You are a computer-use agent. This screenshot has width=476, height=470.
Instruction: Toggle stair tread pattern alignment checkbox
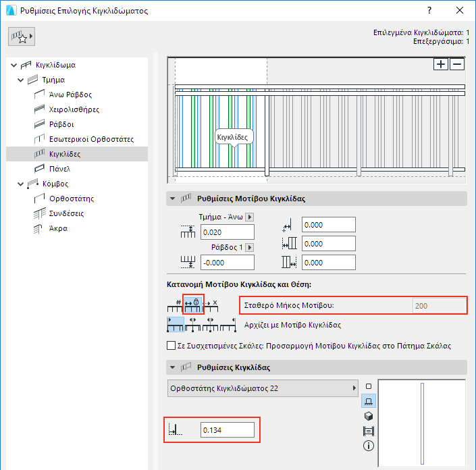point(171,346)
